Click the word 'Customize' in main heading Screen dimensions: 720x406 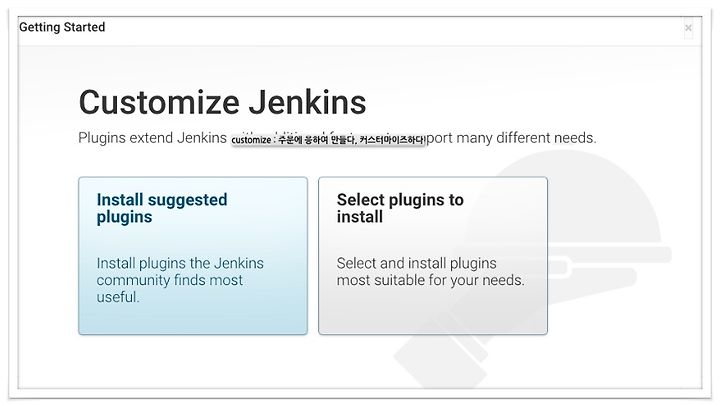(159, 102)
